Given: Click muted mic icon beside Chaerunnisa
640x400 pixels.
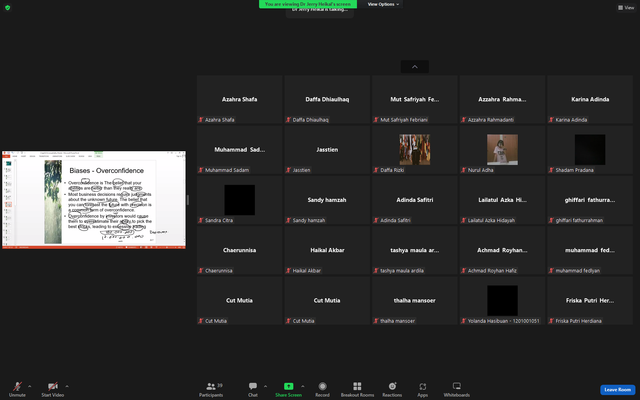Looking at the screenshot, I should click(x=201, y=270).
